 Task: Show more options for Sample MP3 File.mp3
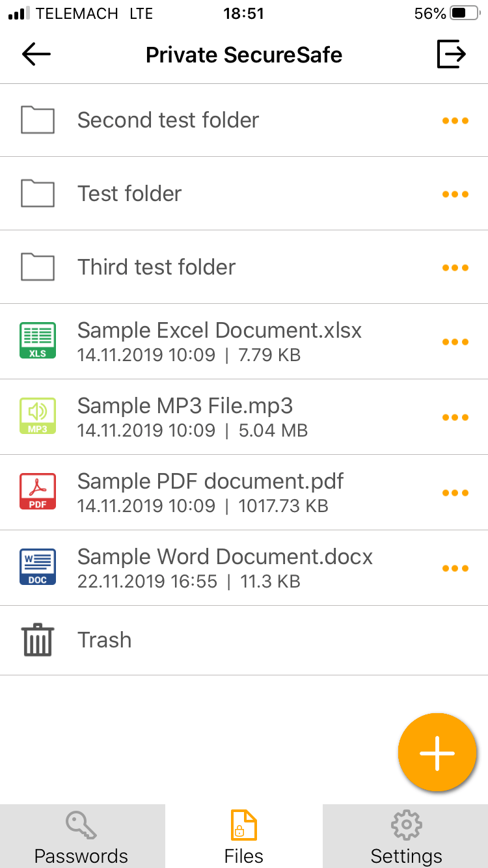[455, 417]
